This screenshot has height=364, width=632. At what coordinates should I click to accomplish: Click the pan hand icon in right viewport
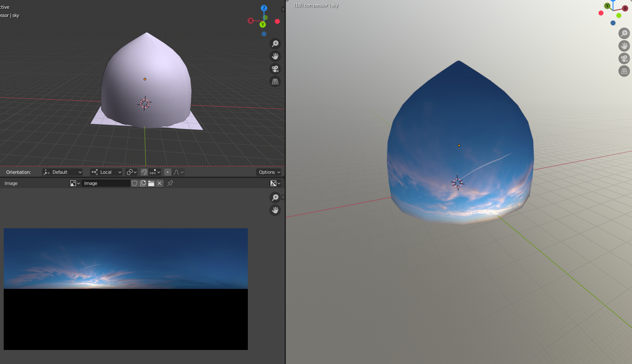tap(624, 46)
